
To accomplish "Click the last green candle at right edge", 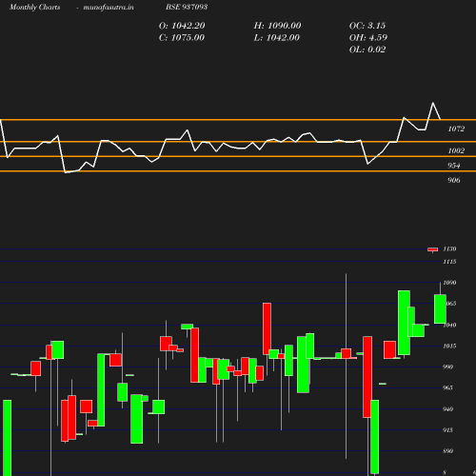I will coord(440,309).
